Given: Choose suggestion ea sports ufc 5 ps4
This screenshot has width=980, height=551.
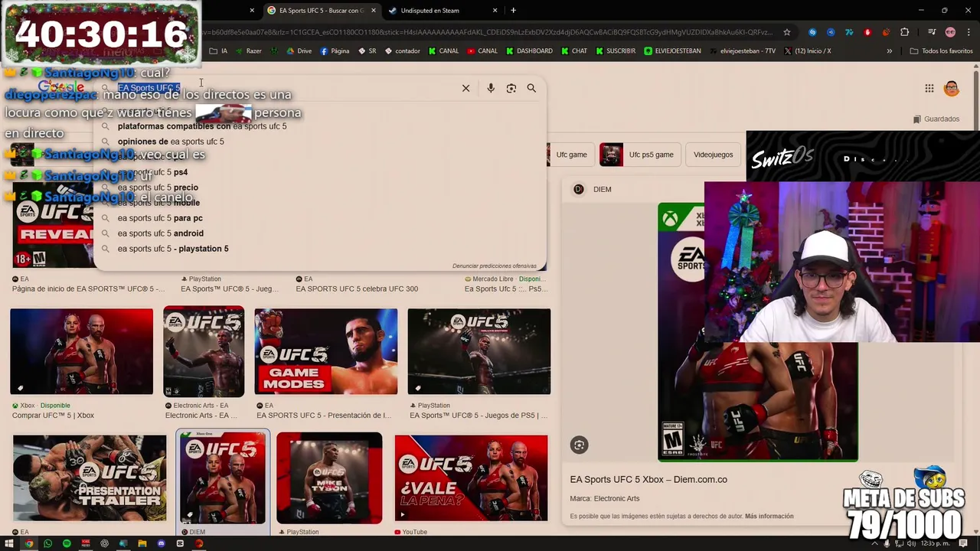Looking at the screenshot, I should point(320,172).
